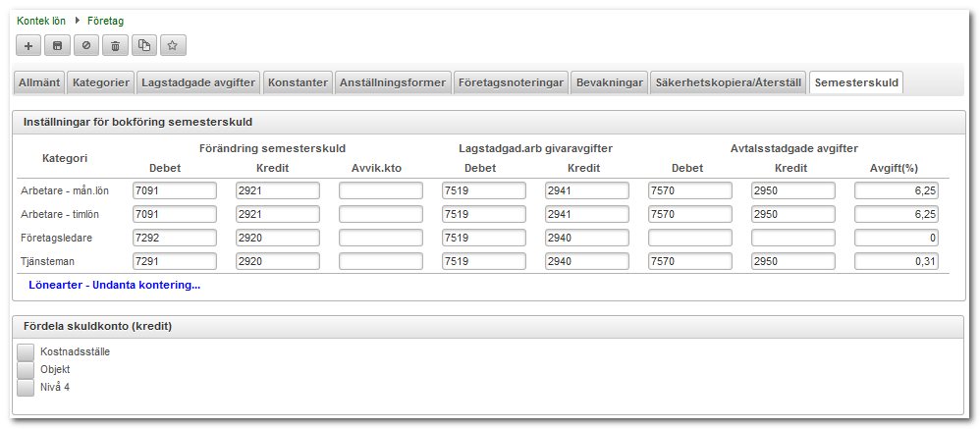Edit Lagstadgad Debet 7519 for Arbetare - mån.lön
980x429 pixels.
484,191
